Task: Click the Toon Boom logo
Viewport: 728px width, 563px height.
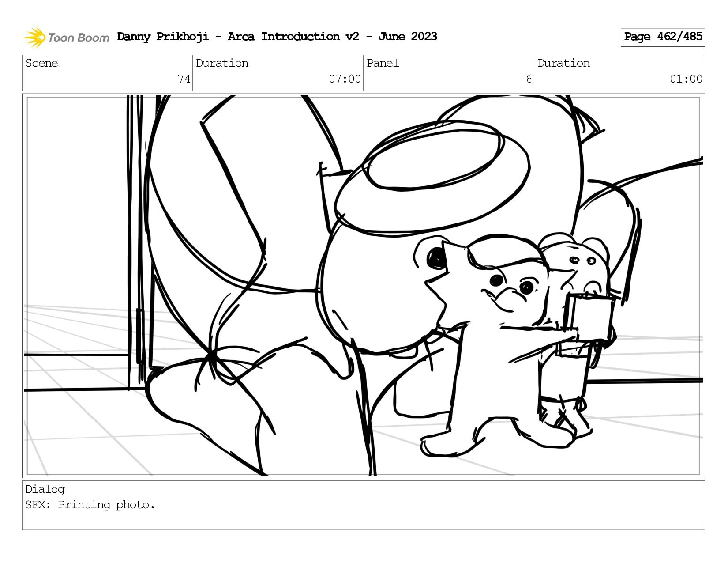Action: pyautogui.click(x=66, y=37)
